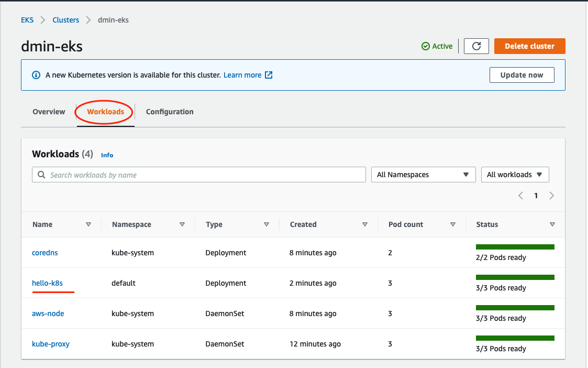
Task: Expand the All workloads filter dropdown
Action: 515,175
